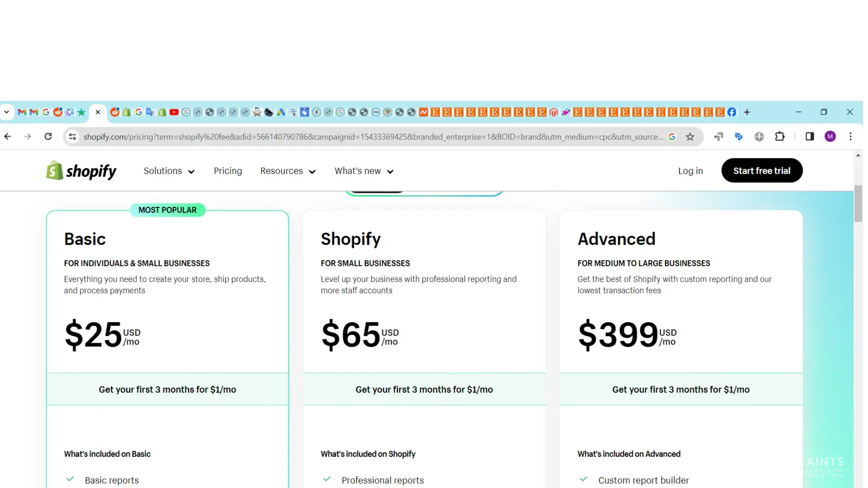Click the Basic plan description text
This screenshot has height=488, width=868.
coord(165,285)
